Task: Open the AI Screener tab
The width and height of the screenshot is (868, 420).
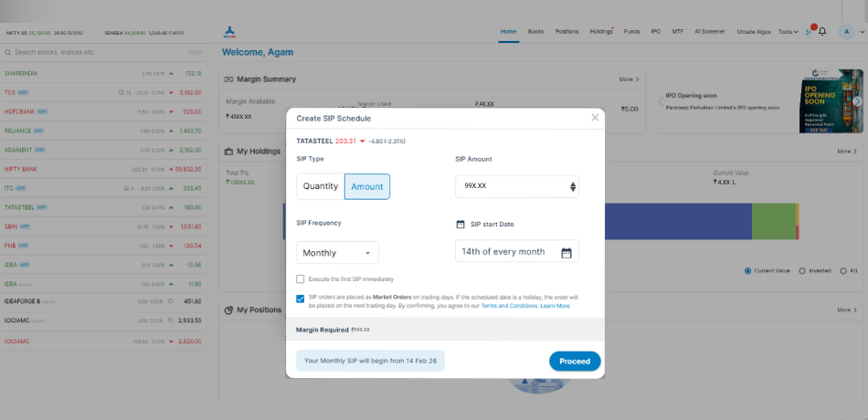Action: (710, 32)
